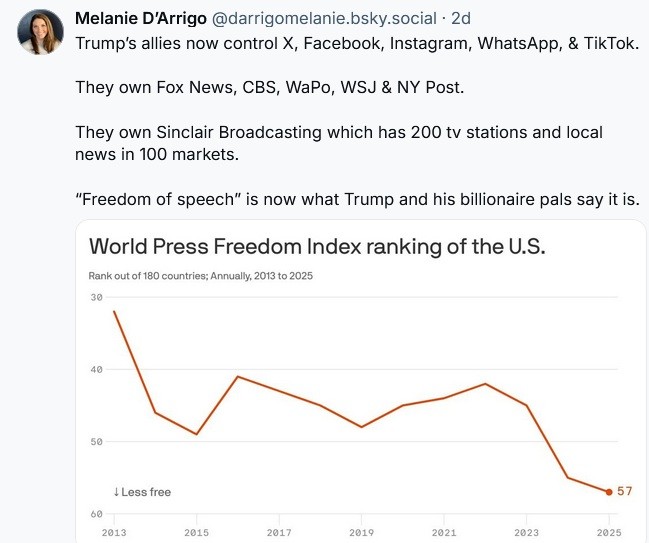Select the 2017 x-axis label
Viewport: 649px width, 543px height.
point(279,533)
